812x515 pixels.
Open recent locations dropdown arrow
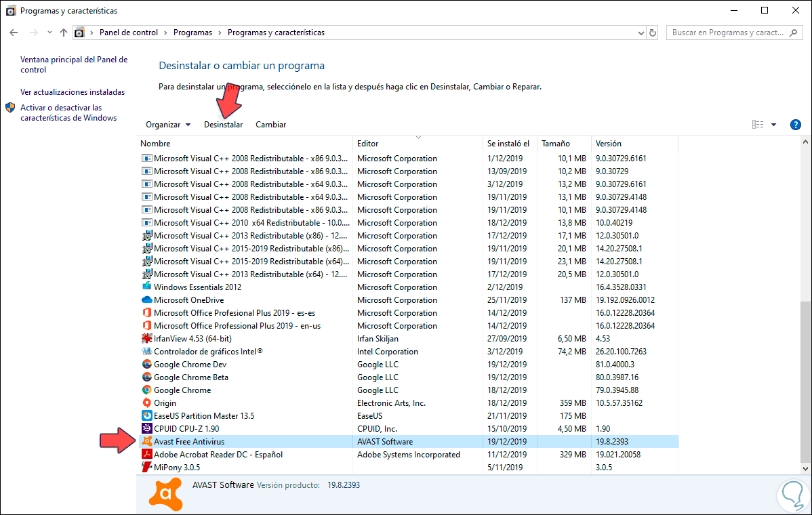[x=49, y=33]
